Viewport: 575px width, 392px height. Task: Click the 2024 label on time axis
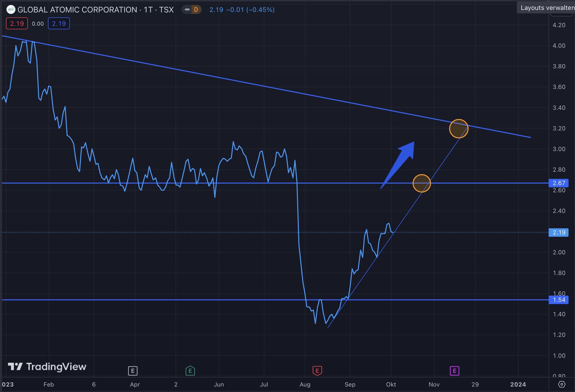point(518,385)
